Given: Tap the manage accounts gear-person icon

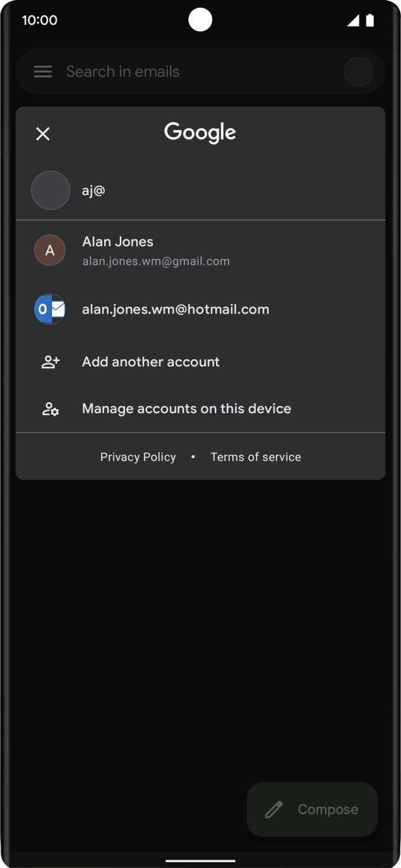Looking at the screenshot, I should coord(50,409).
